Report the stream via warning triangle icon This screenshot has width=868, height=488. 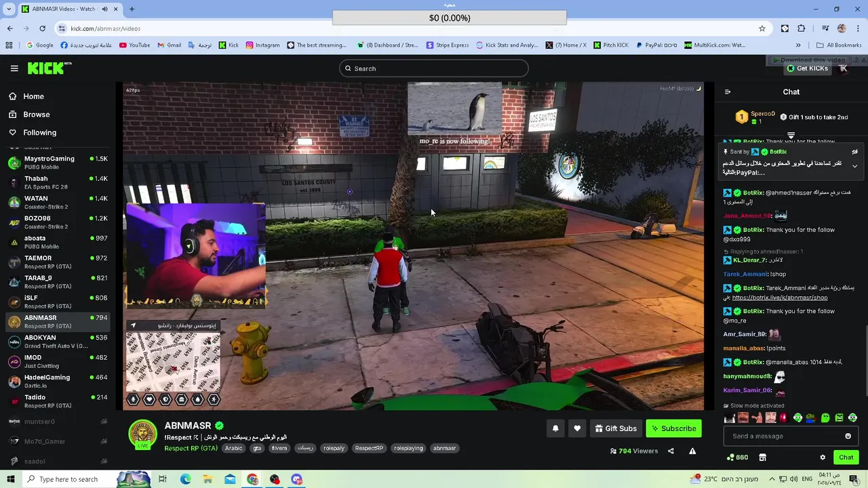point(692,451)
